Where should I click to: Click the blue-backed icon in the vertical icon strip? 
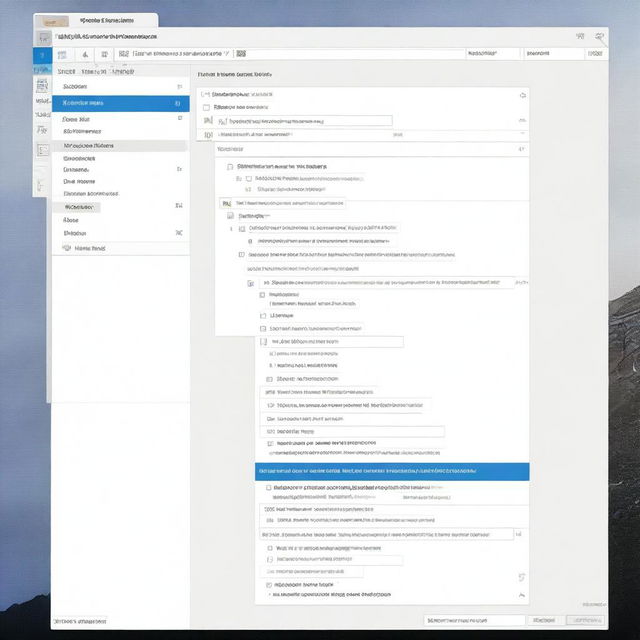(42, 55)
